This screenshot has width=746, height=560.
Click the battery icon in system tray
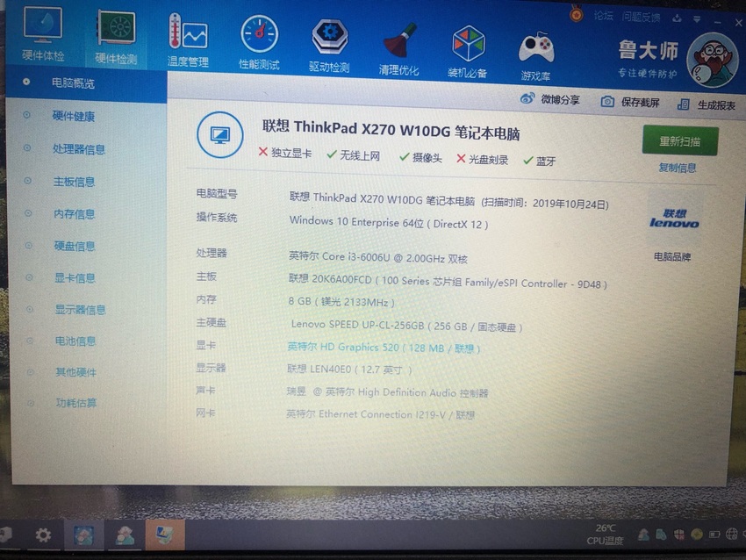point(714,535)
